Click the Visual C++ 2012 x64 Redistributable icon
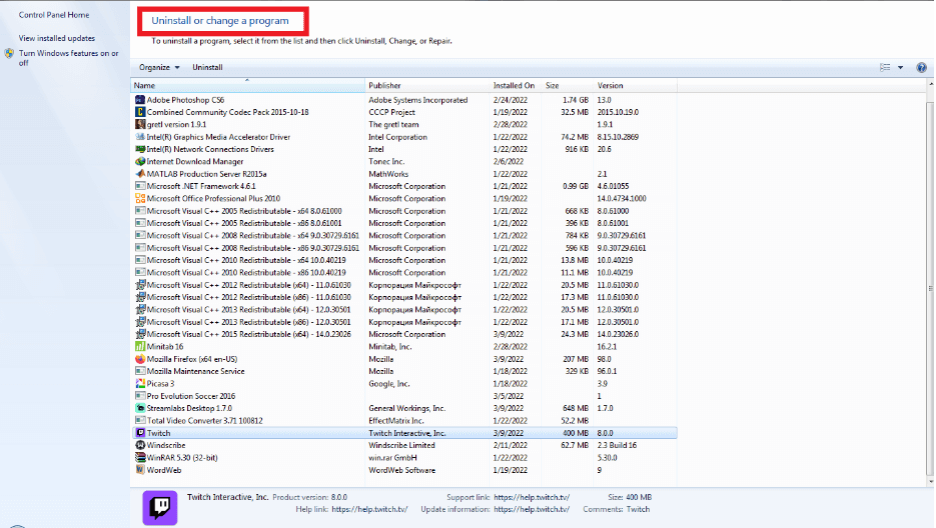 tap(140, 285)
